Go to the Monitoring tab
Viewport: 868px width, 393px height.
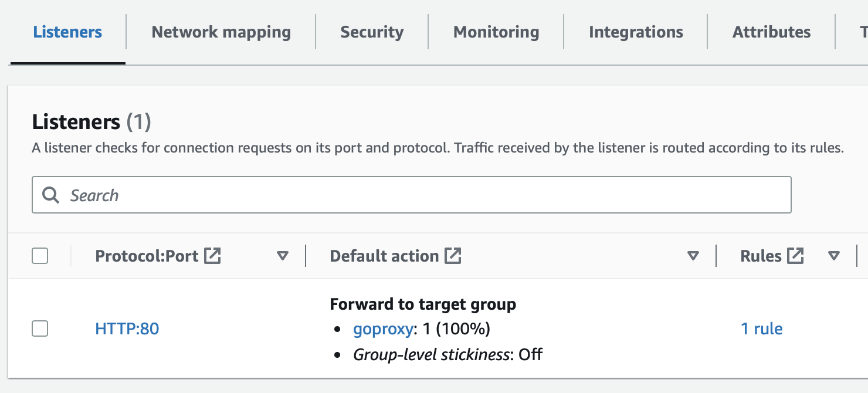pos(496,32)
